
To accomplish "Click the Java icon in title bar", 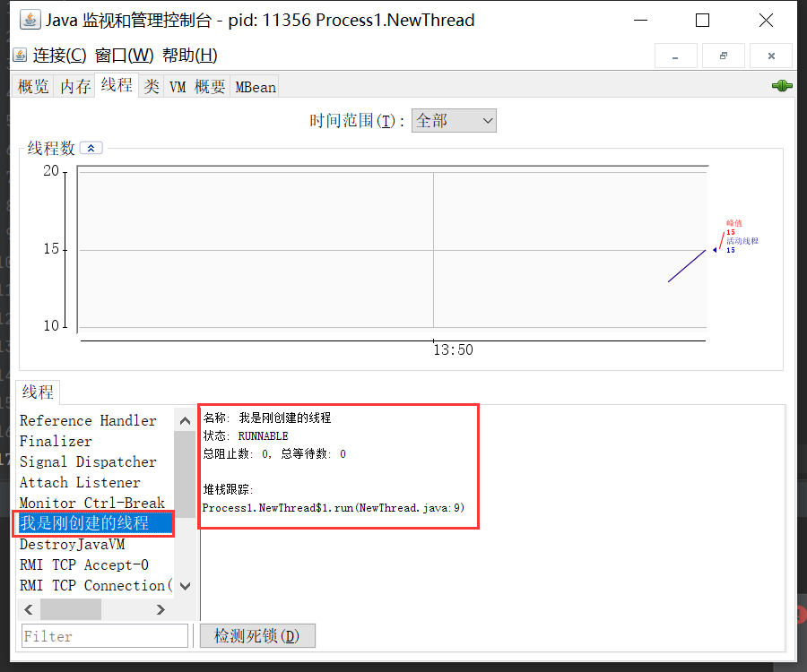I will pyautogui.click(x=30, y=20).
